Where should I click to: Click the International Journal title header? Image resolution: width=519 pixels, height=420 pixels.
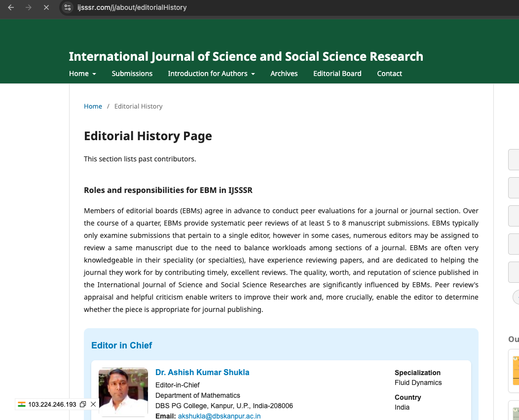(246, 56)
